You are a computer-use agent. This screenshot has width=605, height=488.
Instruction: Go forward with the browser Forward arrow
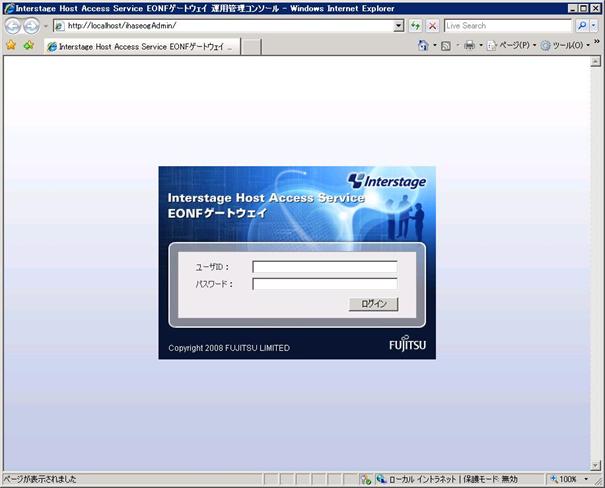coord(31,26)
